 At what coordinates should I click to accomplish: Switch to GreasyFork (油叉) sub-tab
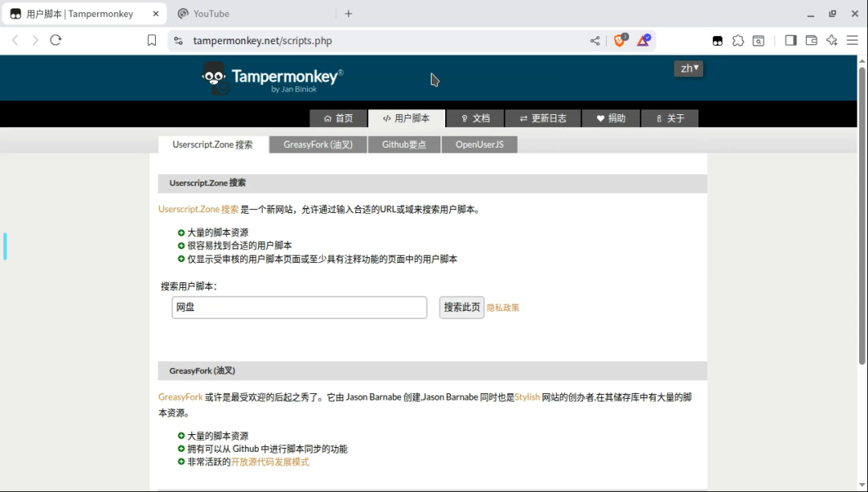pyautogui.click(x=318, y=145)
